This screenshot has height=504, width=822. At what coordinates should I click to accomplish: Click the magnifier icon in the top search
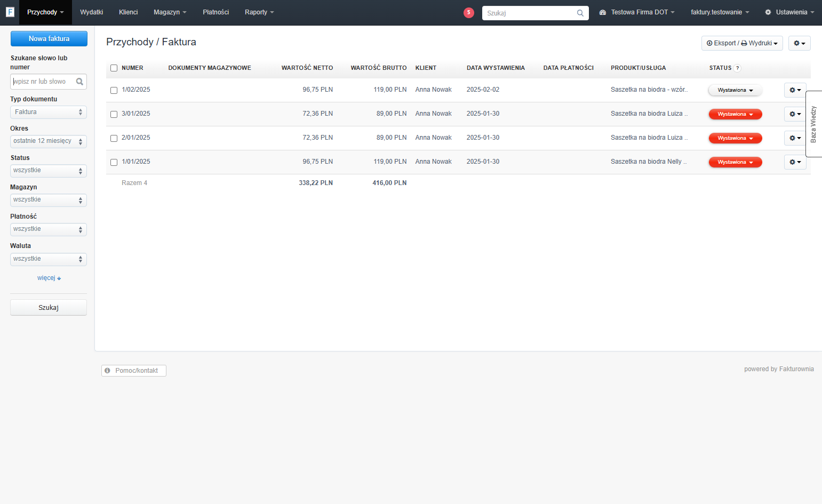[x=580, y=13]
